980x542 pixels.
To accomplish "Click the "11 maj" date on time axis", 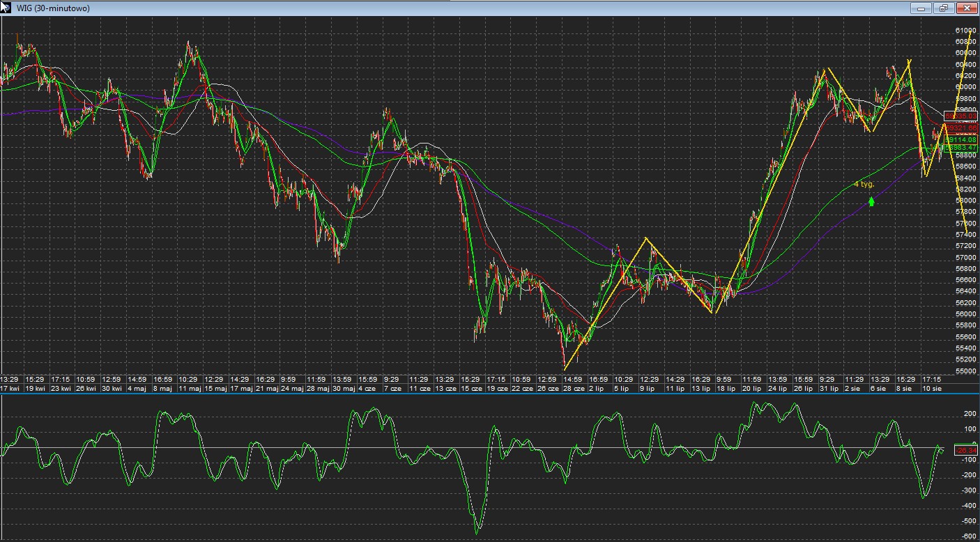I will point(189,389).
